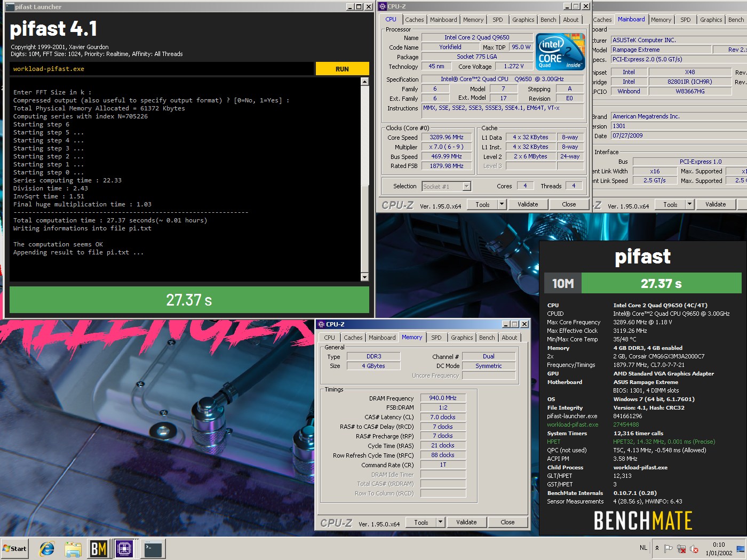
Task: Click the DRAM Frequency 940.0 MHz value
Action: tap(443, 398)
